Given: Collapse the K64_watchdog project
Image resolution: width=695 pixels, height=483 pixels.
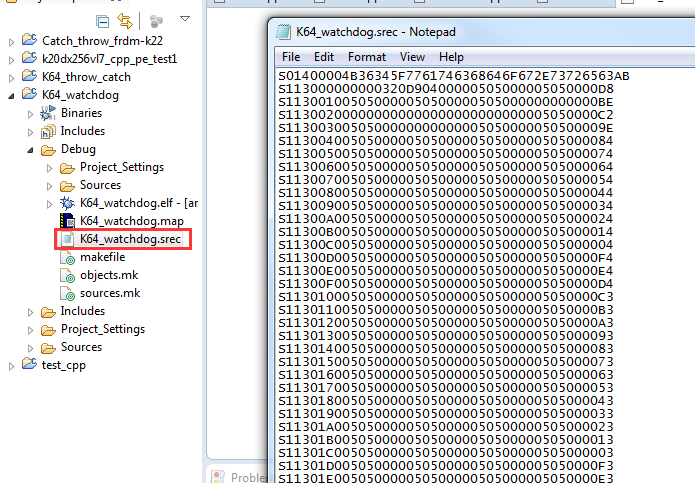Looking at the screenshot, I should point(12,96).
